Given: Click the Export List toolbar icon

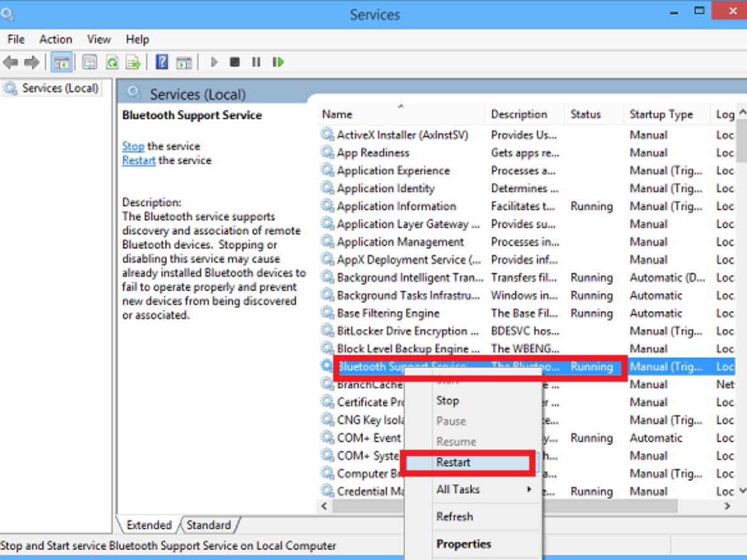Looking at the screenshot, I should pyautogui.click(x=133, y=62).
